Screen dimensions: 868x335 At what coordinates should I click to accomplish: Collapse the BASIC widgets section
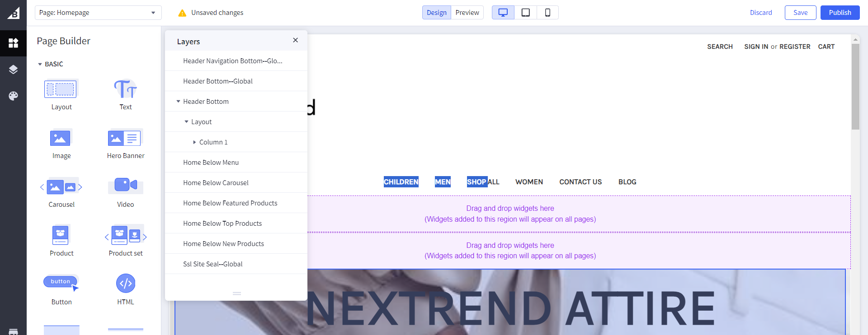[40, 64]
